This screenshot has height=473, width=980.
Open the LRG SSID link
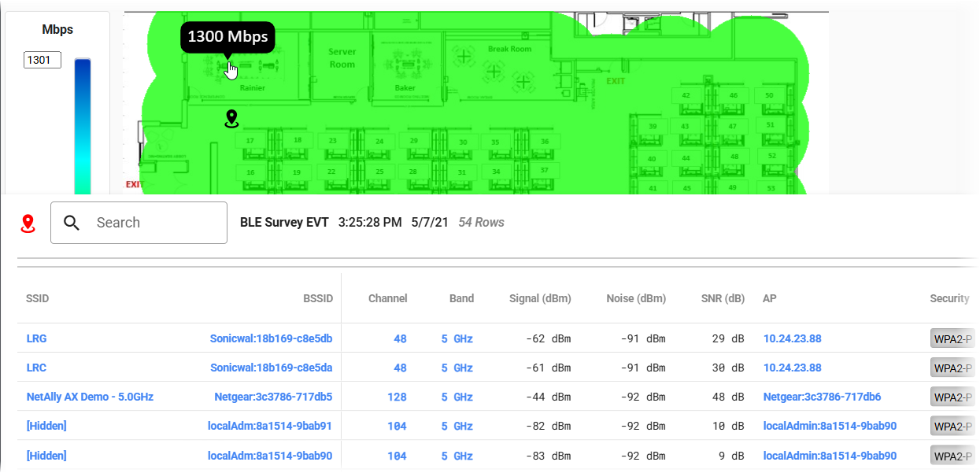click(37, 338)
